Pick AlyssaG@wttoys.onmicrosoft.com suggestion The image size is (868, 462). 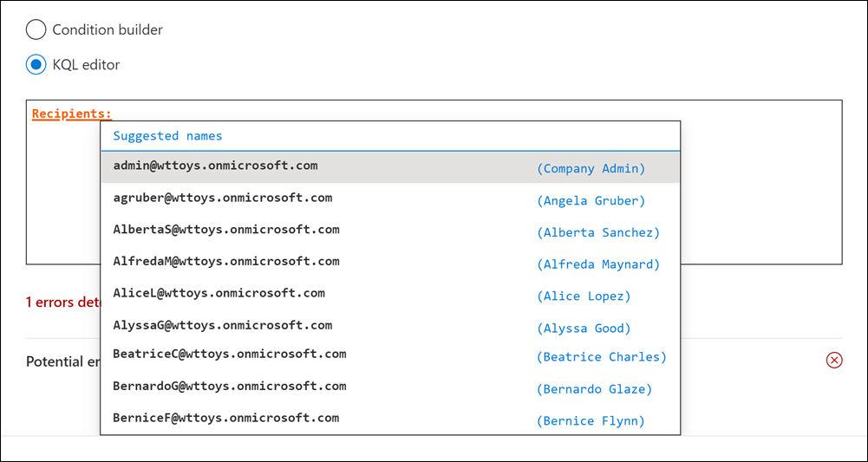click(x=222, y=325)
